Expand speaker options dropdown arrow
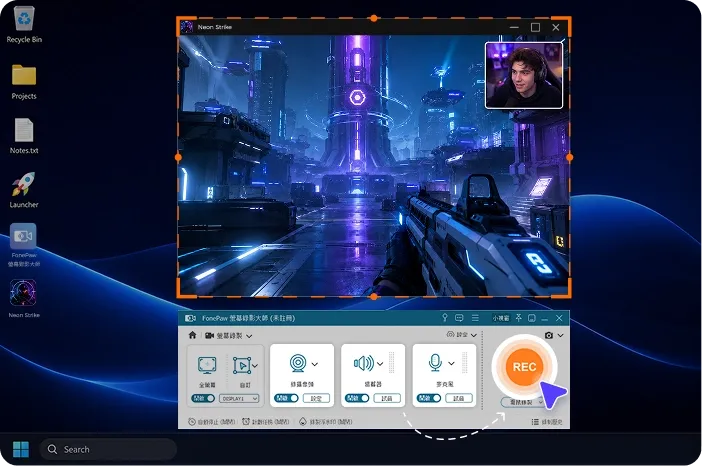 coord(380,363)
